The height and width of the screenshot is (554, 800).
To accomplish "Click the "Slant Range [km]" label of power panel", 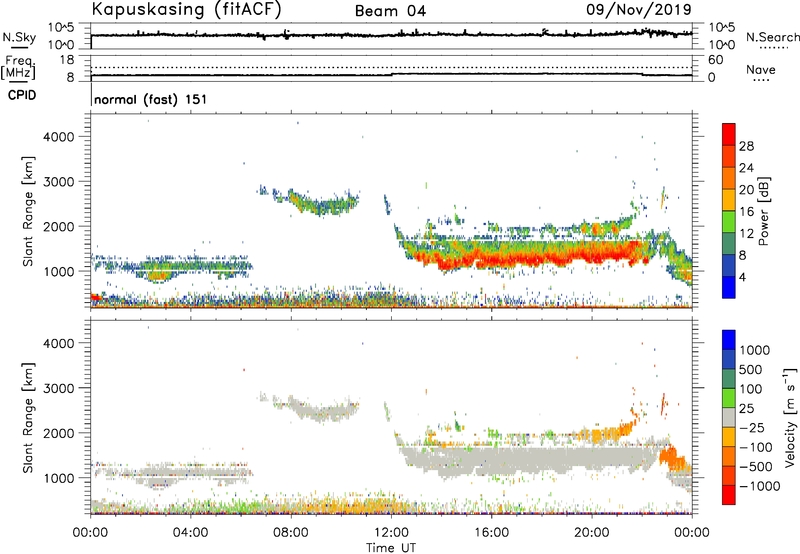I will coord(28,211).
